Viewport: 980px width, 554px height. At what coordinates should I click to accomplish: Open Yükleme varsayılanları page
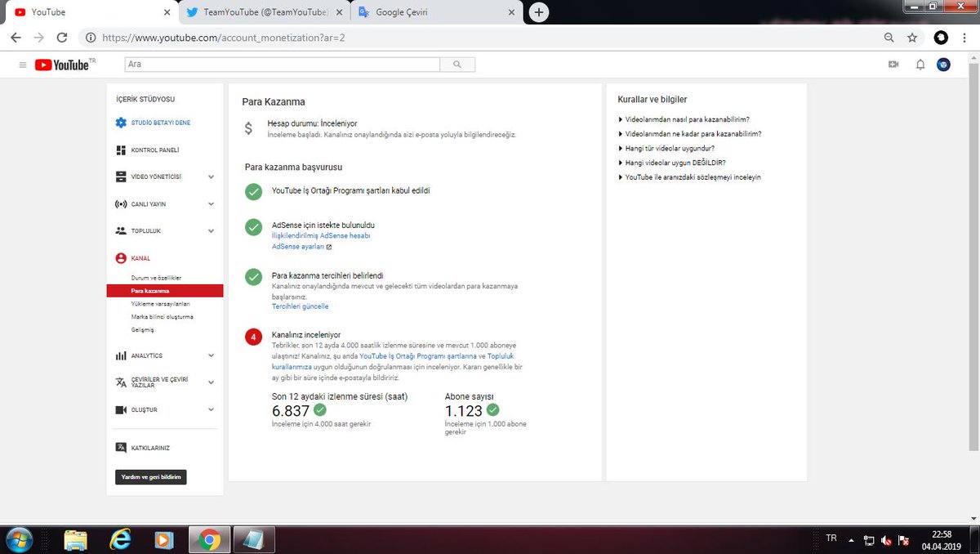click(x=160, y=303)
